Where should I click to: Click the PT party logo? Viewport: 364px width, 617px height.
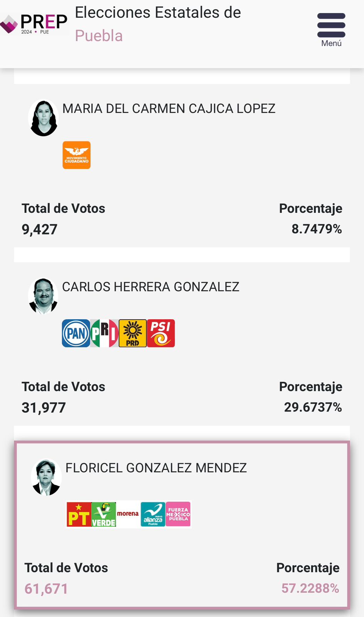(79, 514)
